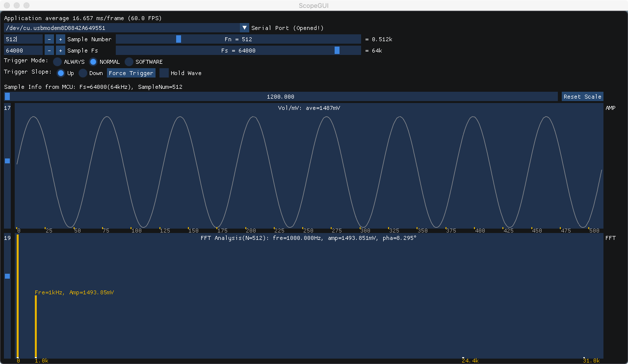Select the /dev/cu.usbmodem8D8842A649551 port combo box
Image resolution: width=628 pixels, height=364 pixels.
127,28
